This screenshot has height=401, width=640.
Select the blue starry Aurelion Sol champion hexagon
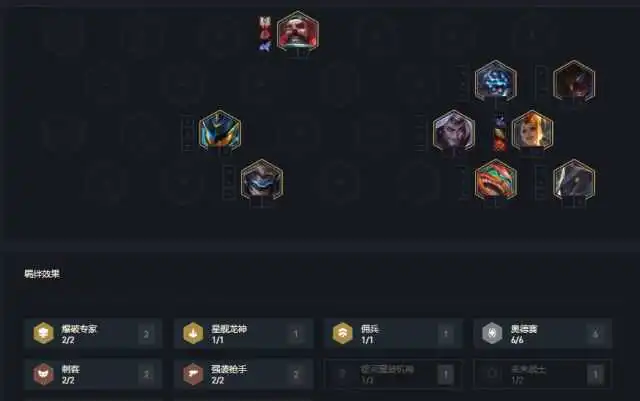496,80
